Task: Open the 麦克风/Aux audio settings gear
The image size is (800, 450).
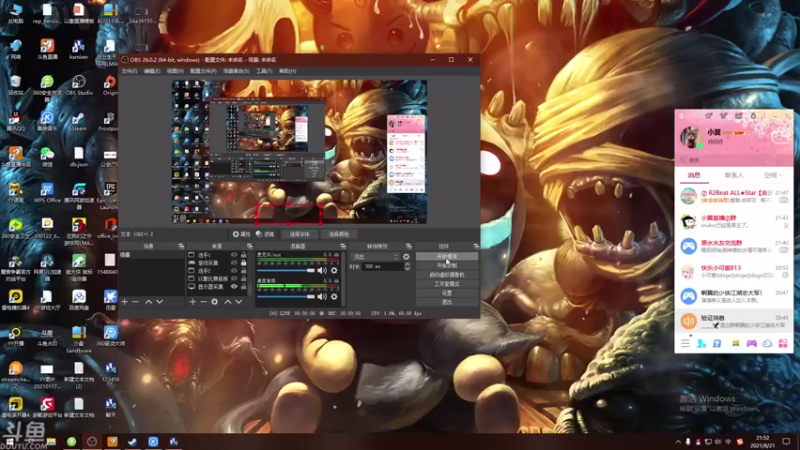Action: [334, 270]
